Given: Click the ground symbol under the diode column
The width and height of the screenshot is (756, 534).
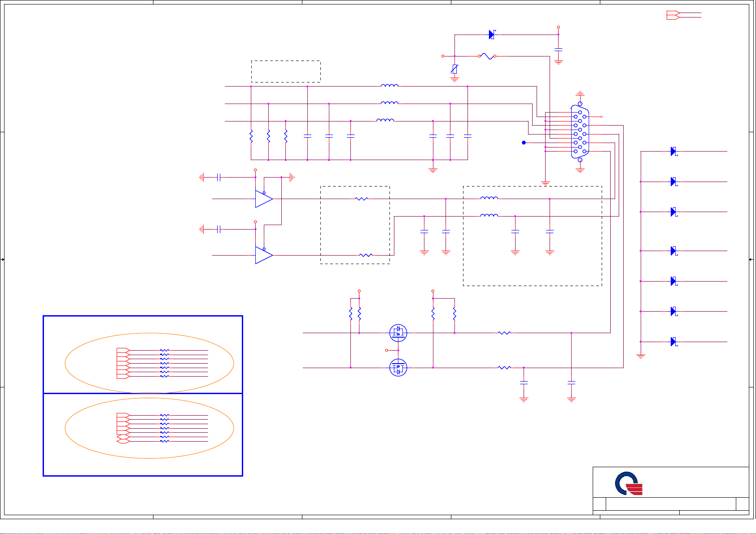Looking at the screenshot, I should (x=641, y=356).
